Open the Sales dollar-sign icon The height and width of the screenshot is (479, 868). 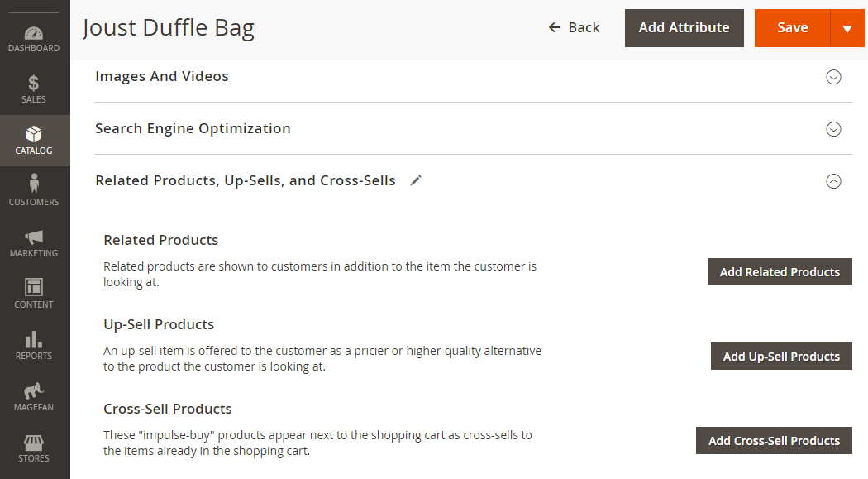(34, 83)
